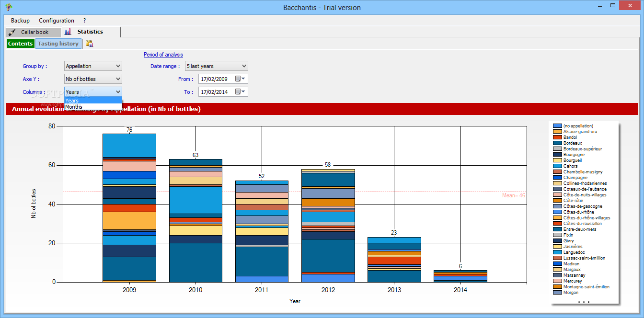Open the Period of analysis link

[163, 55]
